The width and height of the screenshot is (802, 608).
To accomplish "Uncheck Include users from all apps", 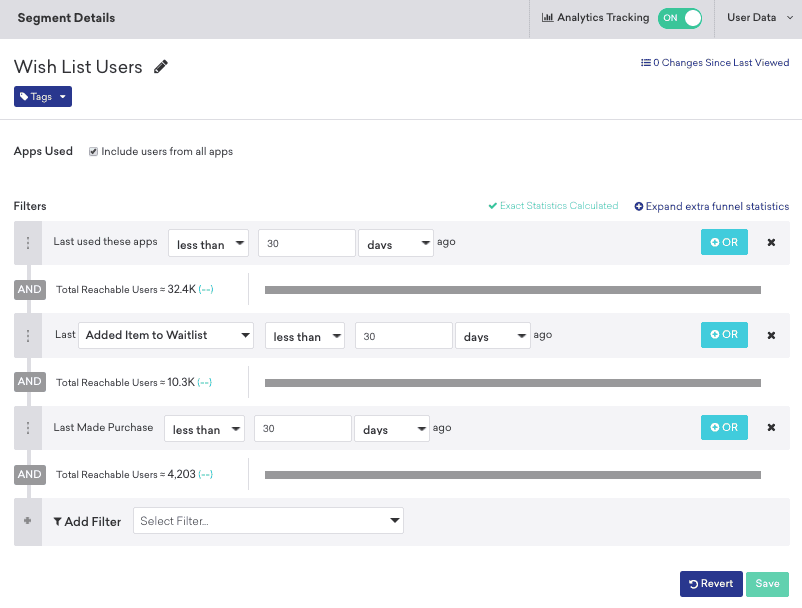I will [93, 152].
